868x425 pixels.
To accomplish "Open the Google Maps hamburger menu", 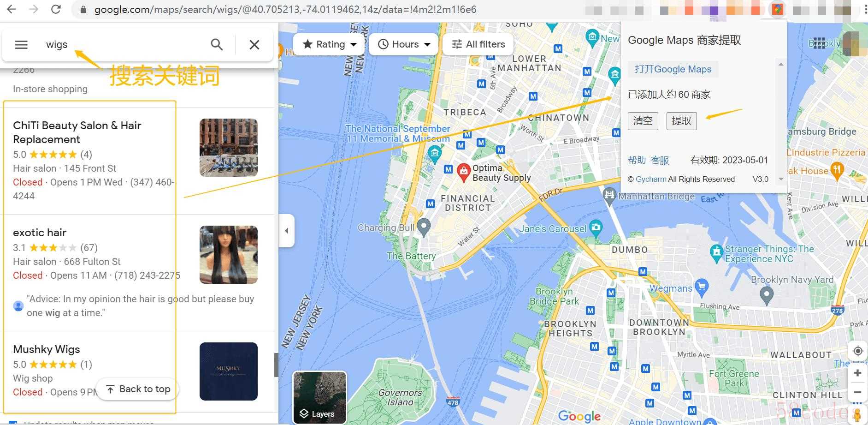I will tap(21, 45).
